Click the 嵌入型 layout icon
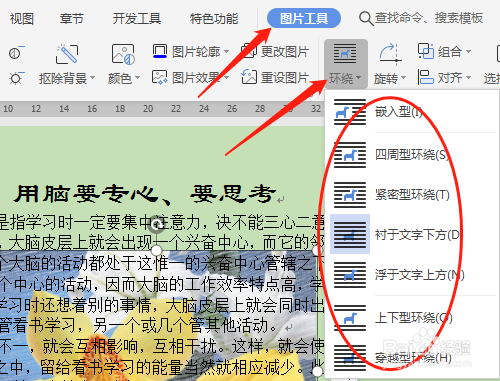 [350, 112]
